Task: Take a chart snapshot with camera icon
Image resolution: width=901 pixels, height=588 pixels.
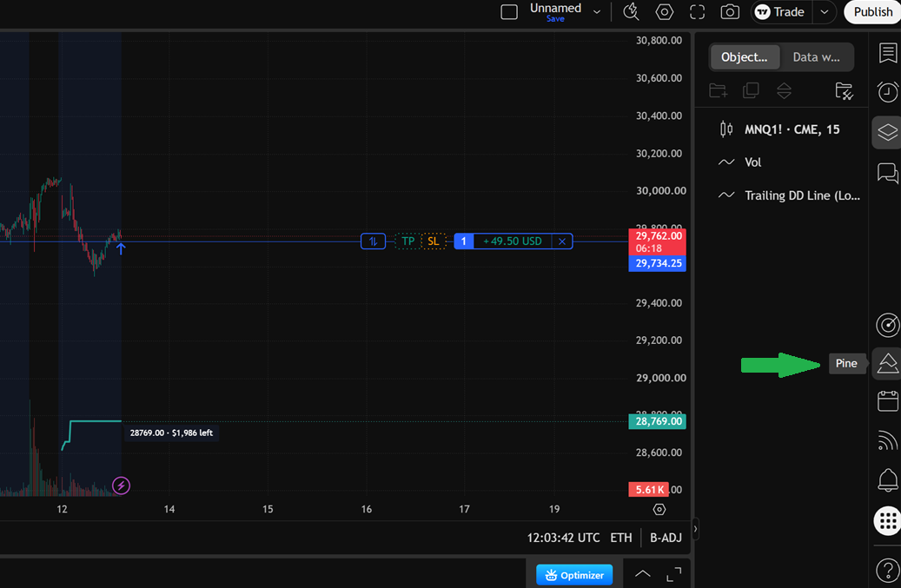Action: 730,12
